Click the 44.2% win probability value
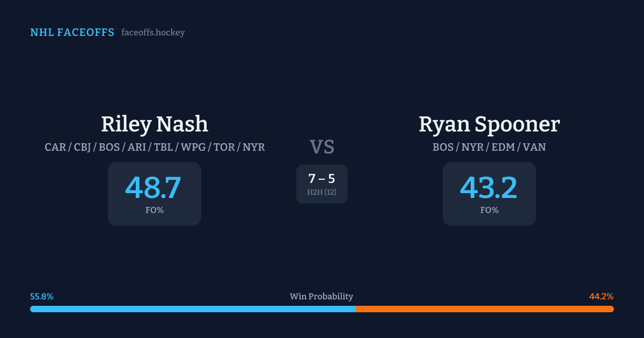The height and width of the screenshot is (338, 644). (601, 297)
